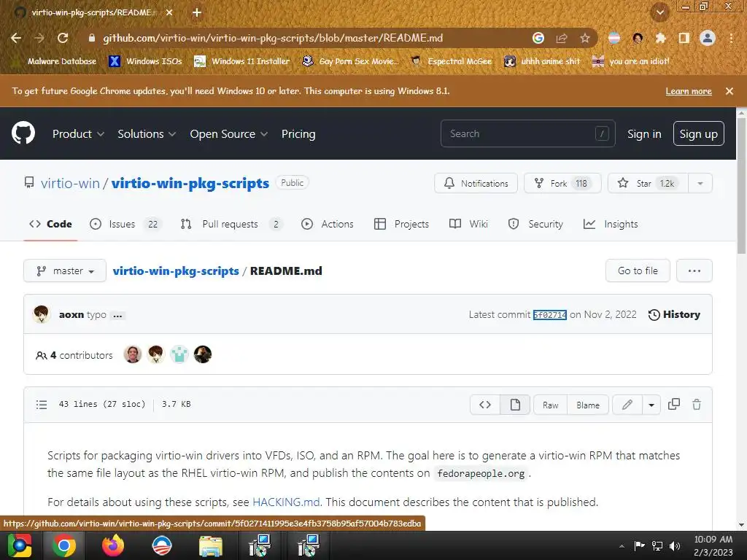Copy raw contents with copy icon
The height and width of the screenshot is (560, 747).
[x=673, y=404]
